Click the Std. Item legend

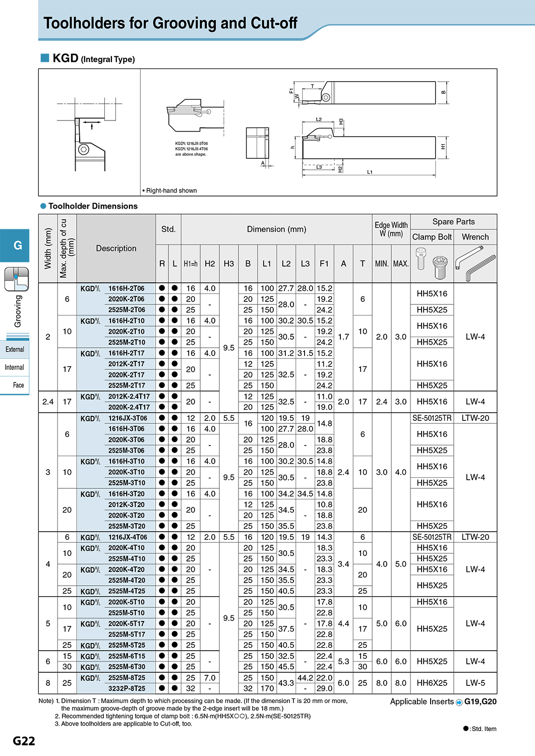tap(480, 729)
